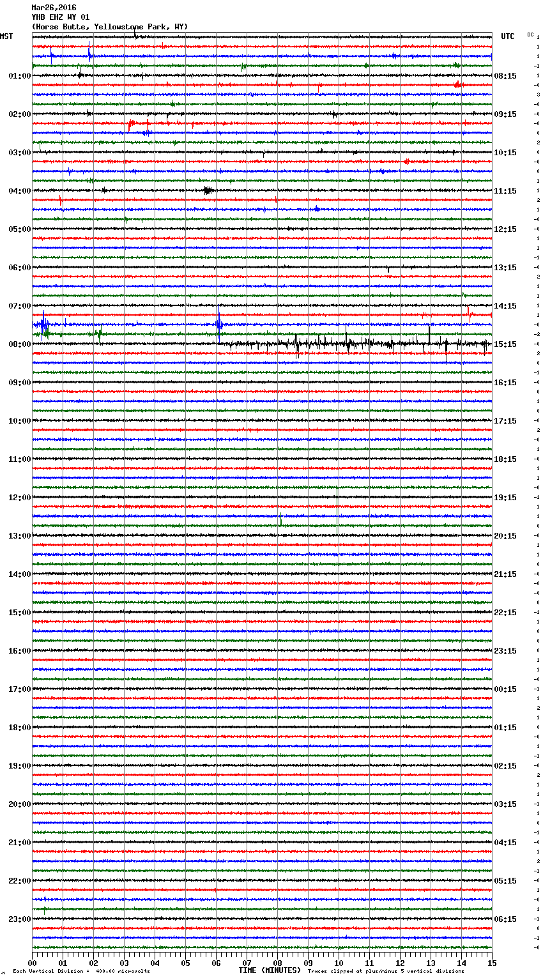Image resolution: width=543 pixels, height=980 pixels.
Task: Click the 16:15 UTC row label
Action: point(505,383)
